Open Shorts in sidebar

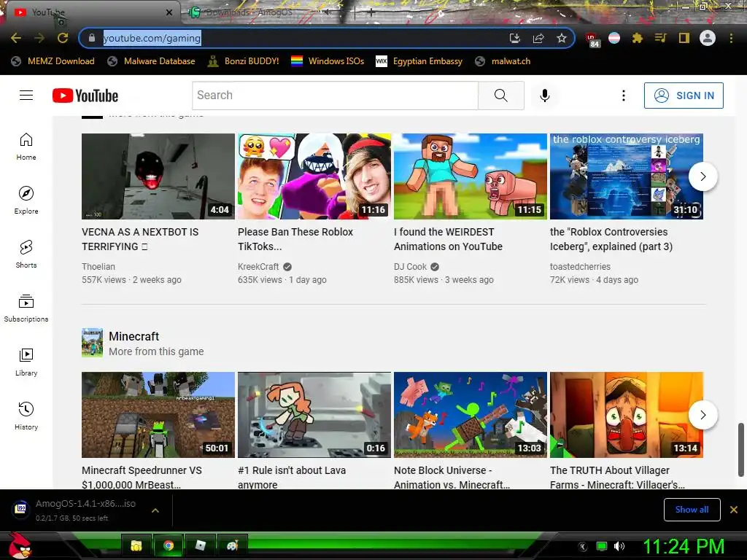(x=26, y=254)
